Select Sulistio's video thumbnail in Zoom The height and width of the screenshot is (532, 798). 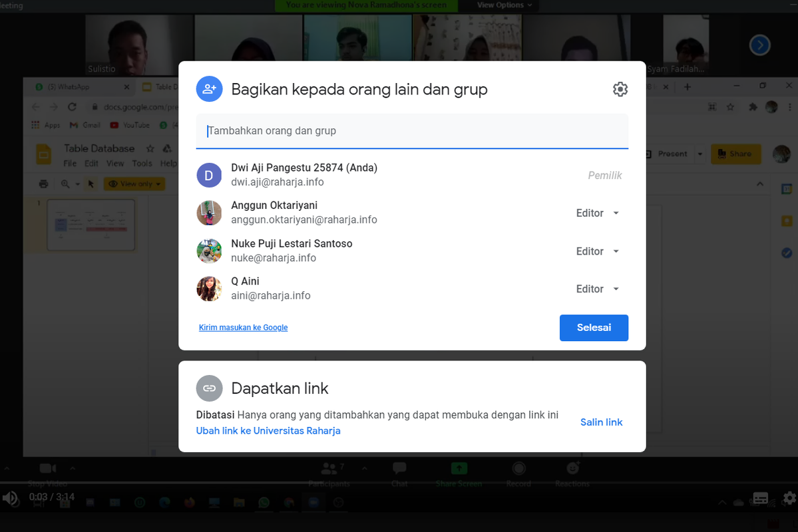[x=139, y=45]
